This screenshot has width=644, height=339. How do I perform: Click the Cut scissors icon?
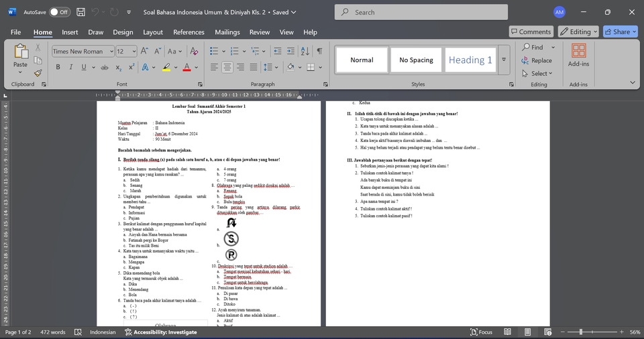pos(38,47)
